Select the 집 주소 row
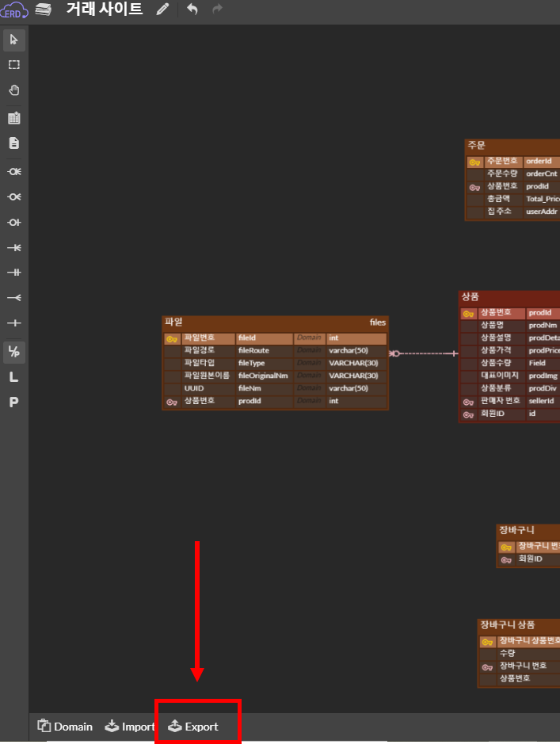This screenshot has width=560, height=744. pyautogui.click(x=513, y=212)
